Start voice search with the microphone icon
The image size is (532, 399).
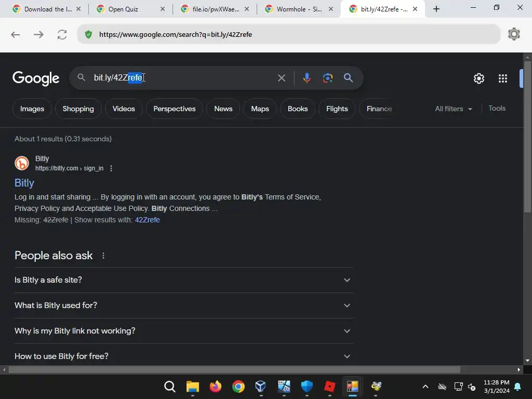307,78
